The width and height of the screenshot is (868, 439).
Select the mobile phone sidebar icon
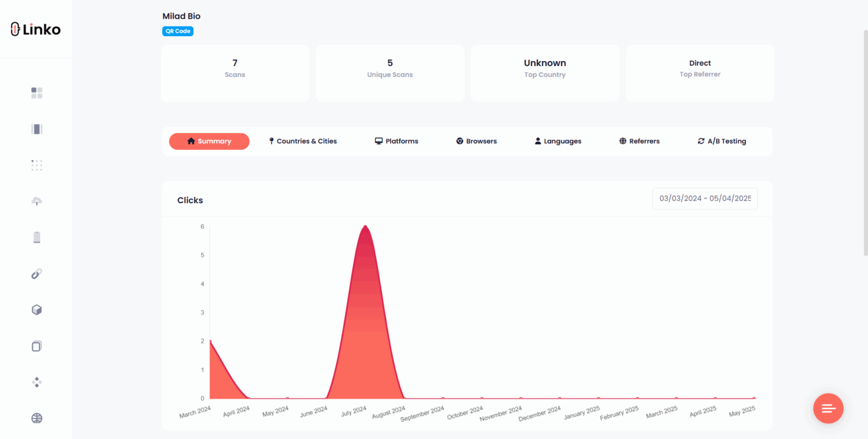37,238
